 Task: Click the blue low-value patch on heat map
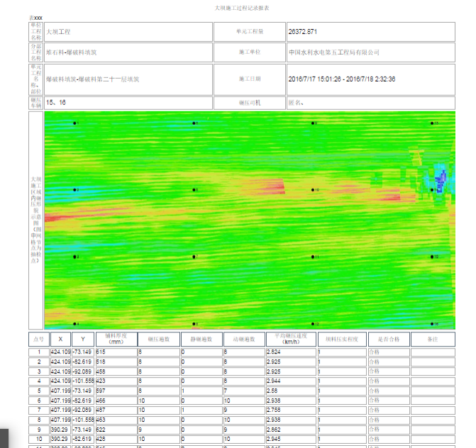pyautogui.click(x=439, y=179)
